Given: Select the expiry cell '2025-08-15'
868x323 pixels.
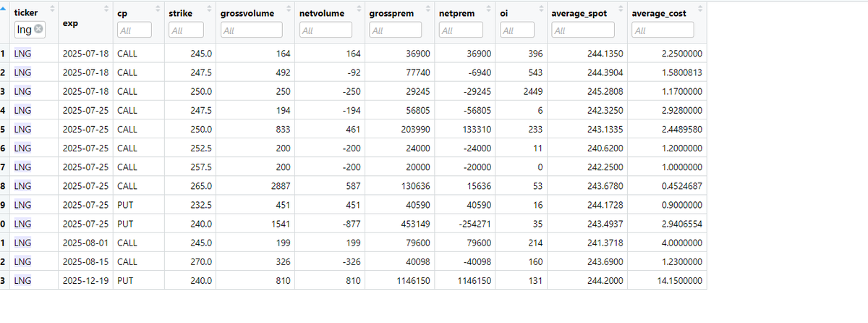Looking at the screenshot, I should 85,261.
